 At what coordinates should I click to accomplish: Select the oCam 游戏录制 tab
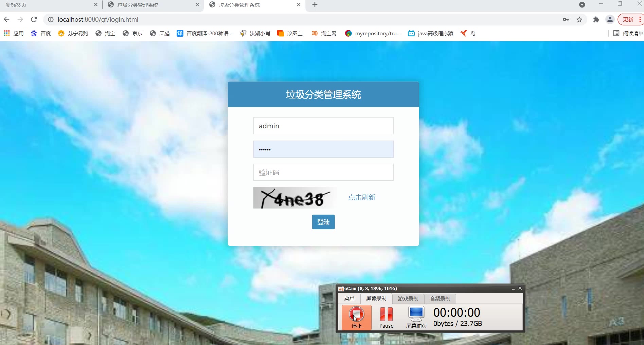point(408,299)
